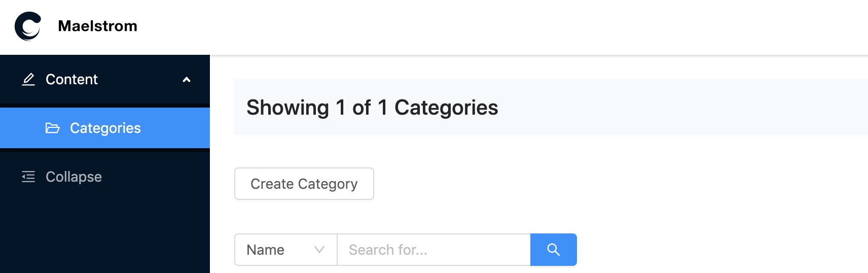Select Categories in the sidebar
The width and height of the screenshot is (868, 273).
105,128
